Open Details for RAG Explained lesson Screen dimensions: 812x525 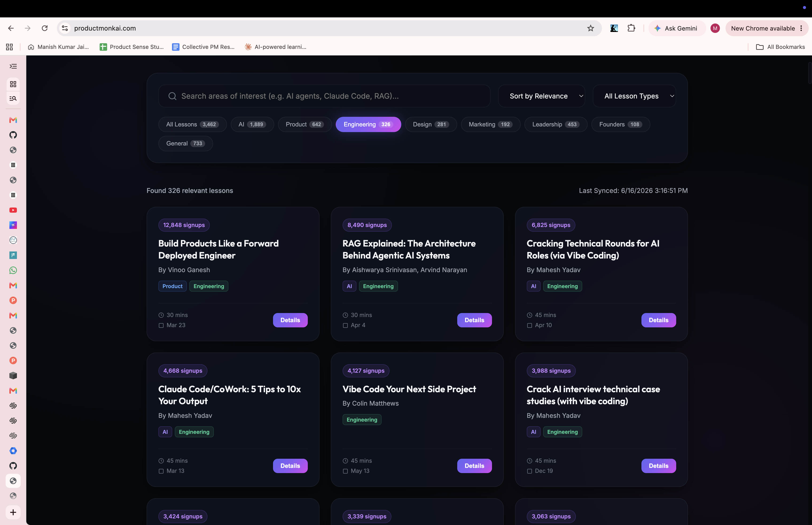pos(474,320)
